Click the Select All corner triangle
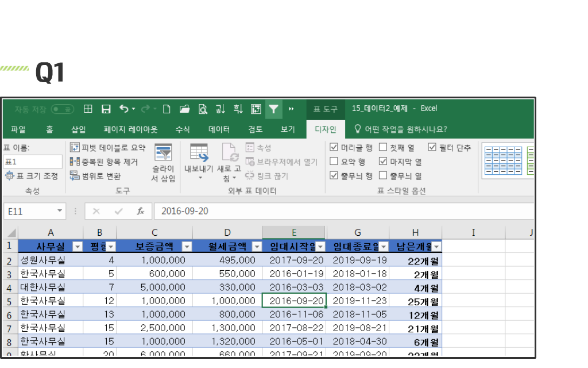The width and height of the screenshot is (588, 368). (x=11, y=233)
